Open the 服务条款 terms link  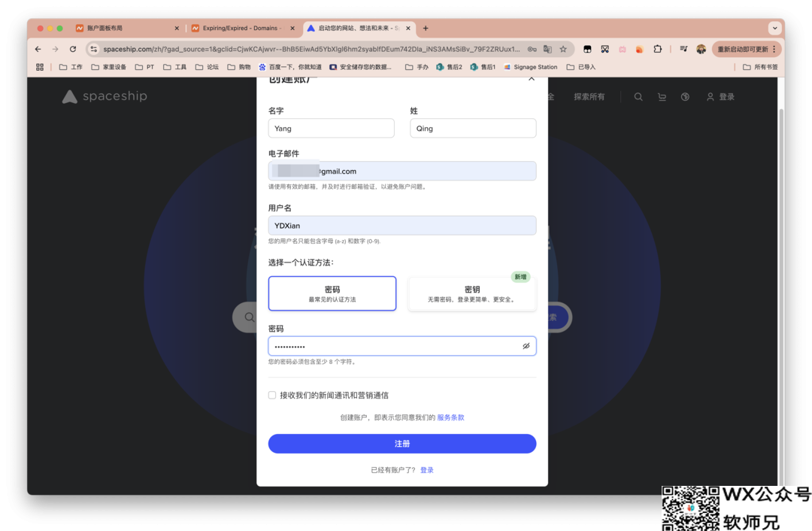[450, 417]
